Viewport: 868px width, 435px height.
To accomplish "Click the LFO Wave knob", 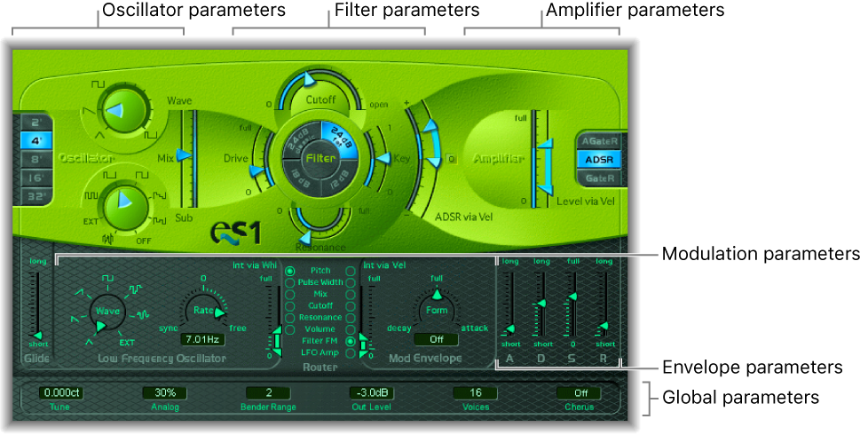I will point(107,311).
